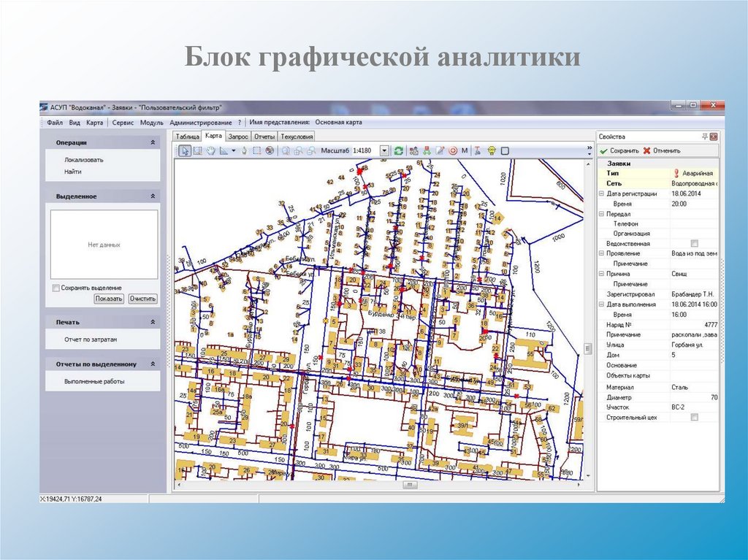
Task: Click Отменить in the properties panel
Action: 662,150
